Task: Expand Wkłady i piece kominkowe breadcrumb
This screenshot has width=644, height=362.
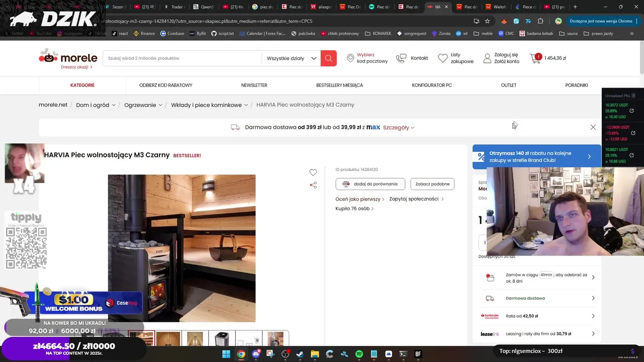Action: coord(246,105)
